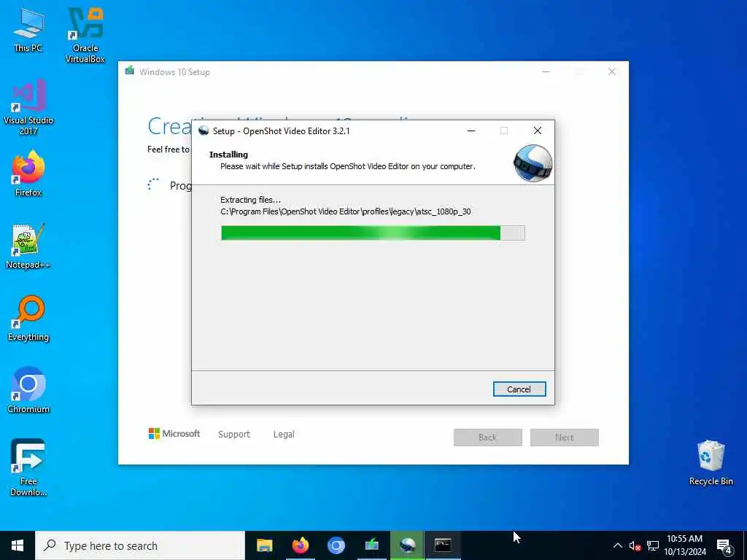
Task: Click the muted volume tray icon
Action: point(635,545)
